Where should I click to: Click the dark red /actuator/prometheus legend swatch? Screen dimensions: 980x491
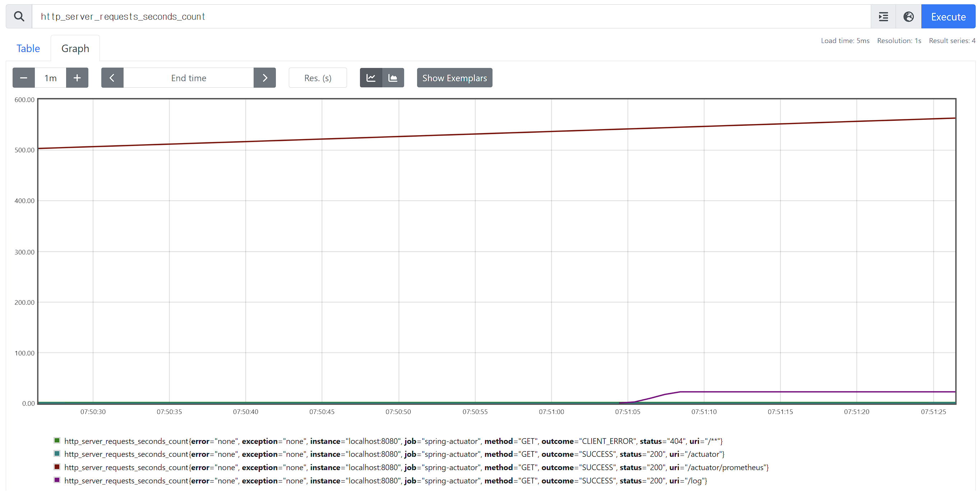(57, 467)
